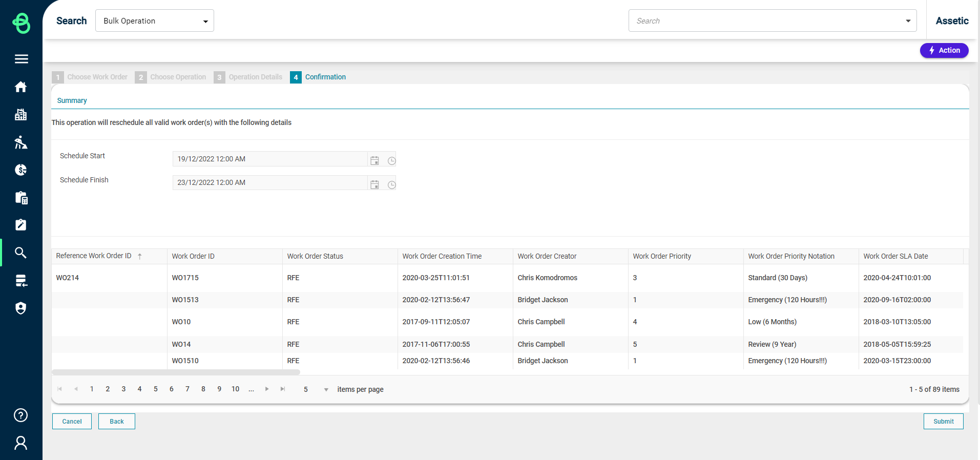Screen dimensions: 980x460
Task: Click the WO214 reference cell
Action: 68,278
